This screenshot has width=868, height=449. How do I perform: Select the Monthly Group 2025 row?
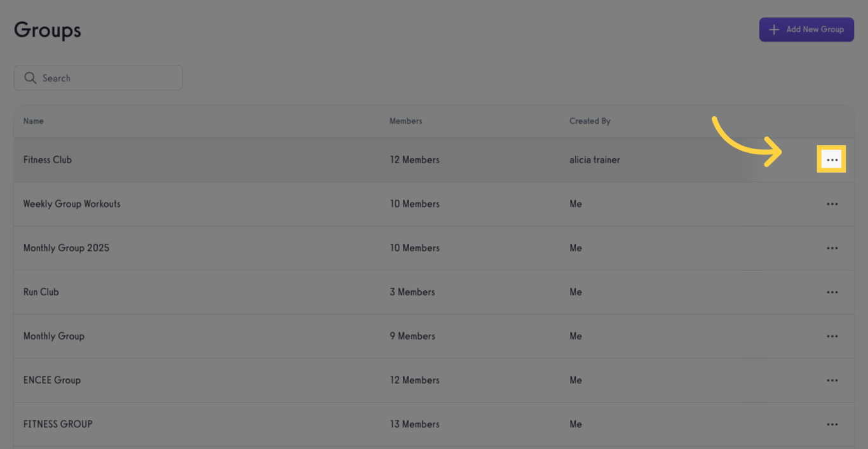tap(66, 248)
